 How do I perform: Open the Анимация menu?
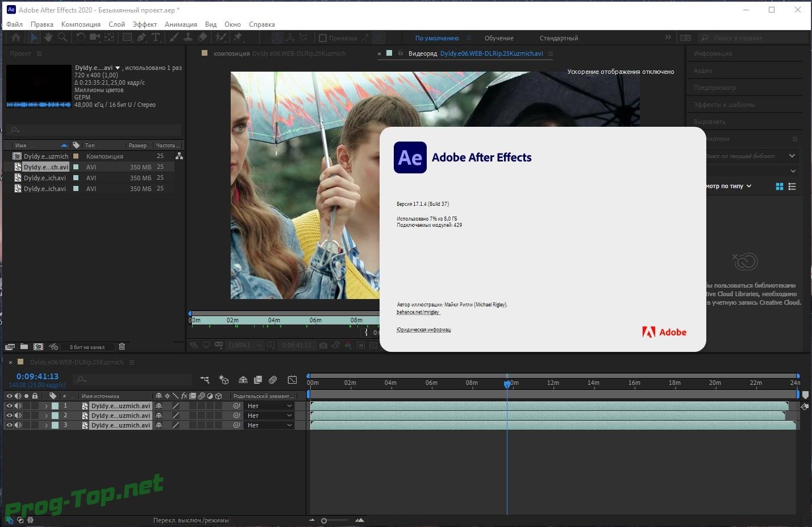(x=181, y=24)
